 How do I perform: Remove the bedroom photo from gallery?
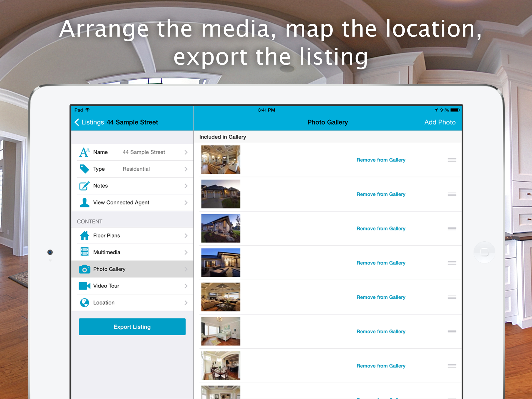click(381, 332)
